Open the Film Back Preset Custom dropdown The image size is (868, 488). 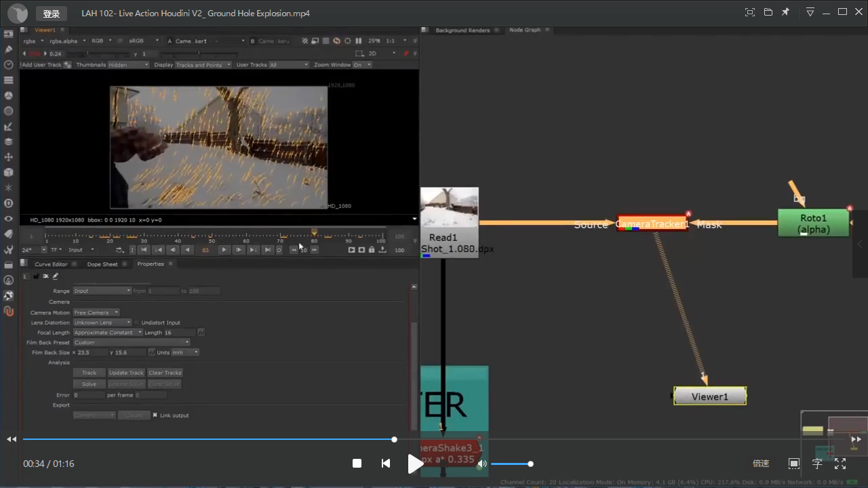[x=132, y=342]
